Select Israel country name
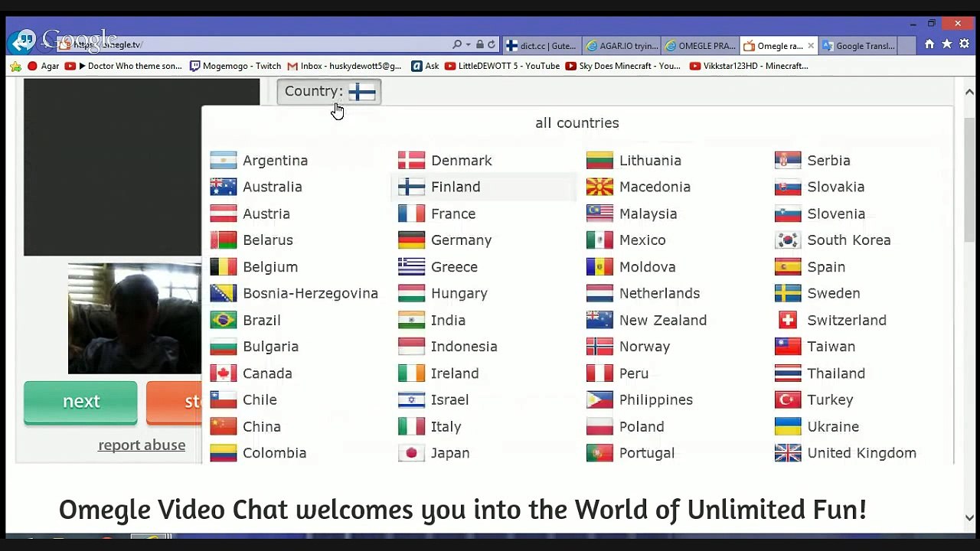Screen dimensions: 980x551 (449, 399)
